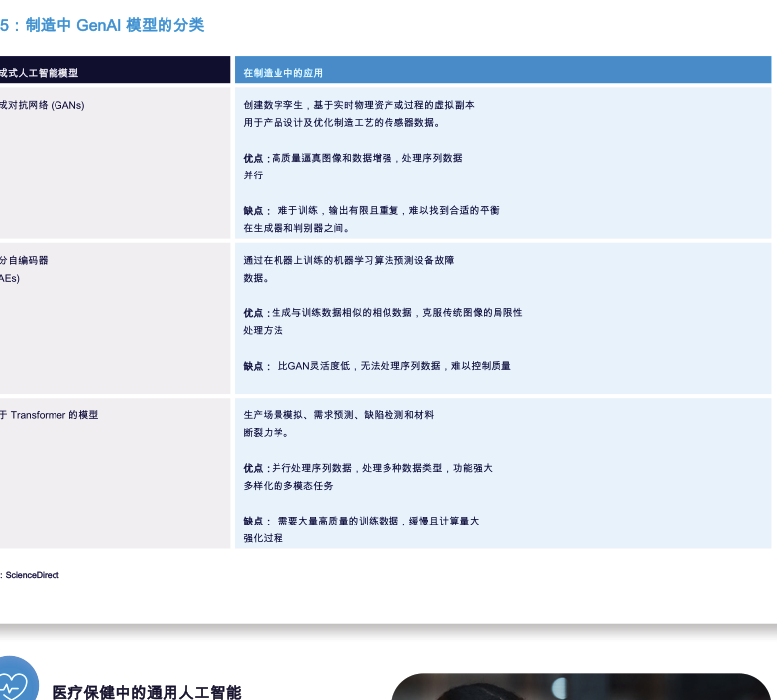The image size is (777, 700).
Task: Click the line 生产场景模拟、需求预测、缺陷检测和材料
Action: pyautogui.click(x=339, y=415)
